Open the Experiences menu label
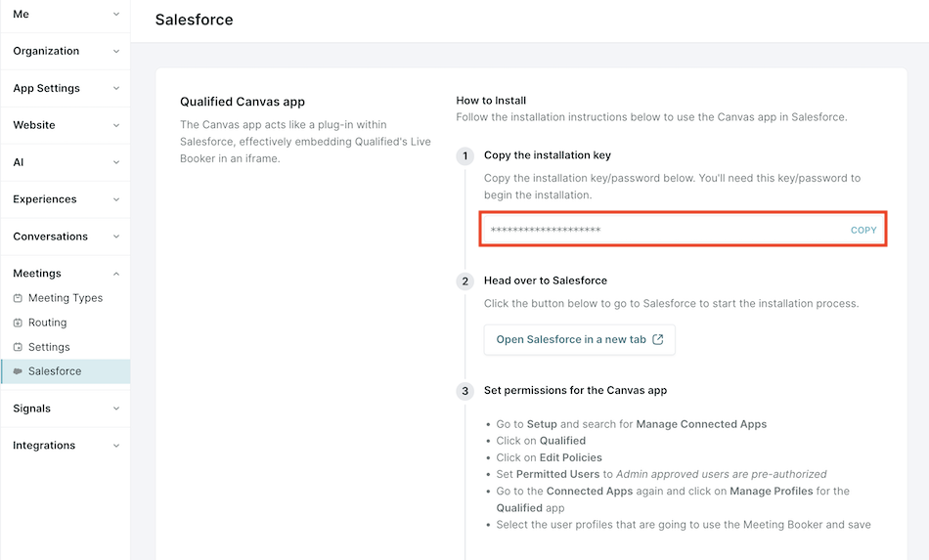The width and height of the screenshot is (929, 560). [44, 199]
